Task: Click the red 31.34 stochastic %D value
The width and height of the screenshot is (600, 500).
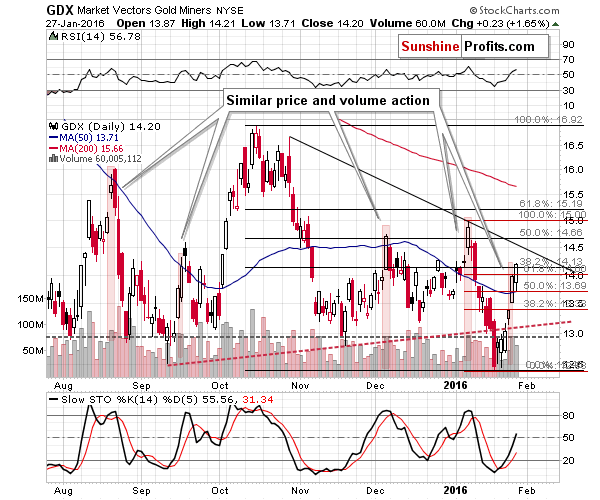Action: [258, 400]
